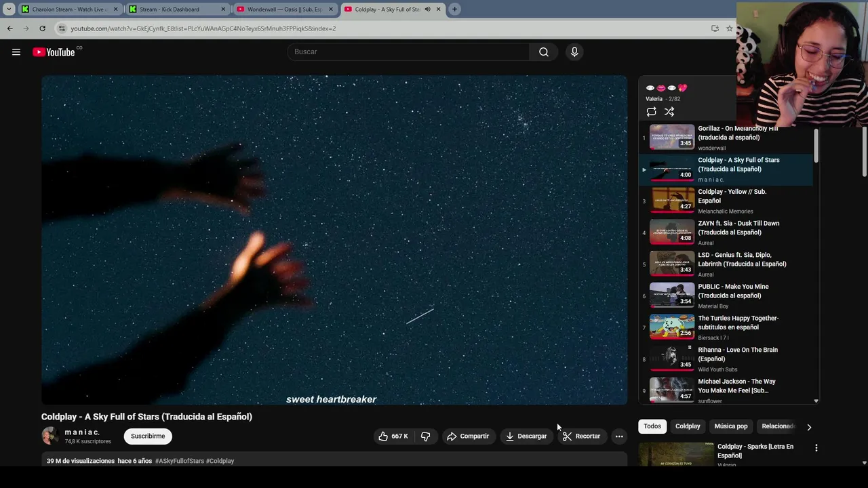Select Música pop filter chip
The image size is (868, 488).
click(x=730, y=426)
